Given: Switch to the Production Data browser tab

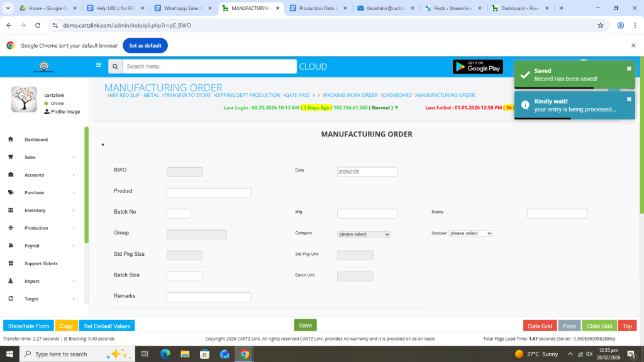Looking at the screenshot, I should pyautogui.click(x=318, y=8).
